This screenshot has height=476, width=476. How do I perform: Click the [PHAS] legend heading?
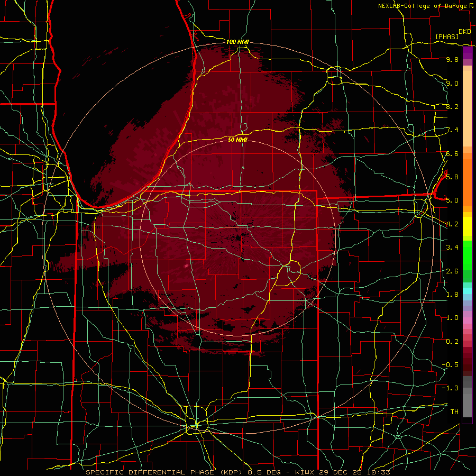[447, 36]
